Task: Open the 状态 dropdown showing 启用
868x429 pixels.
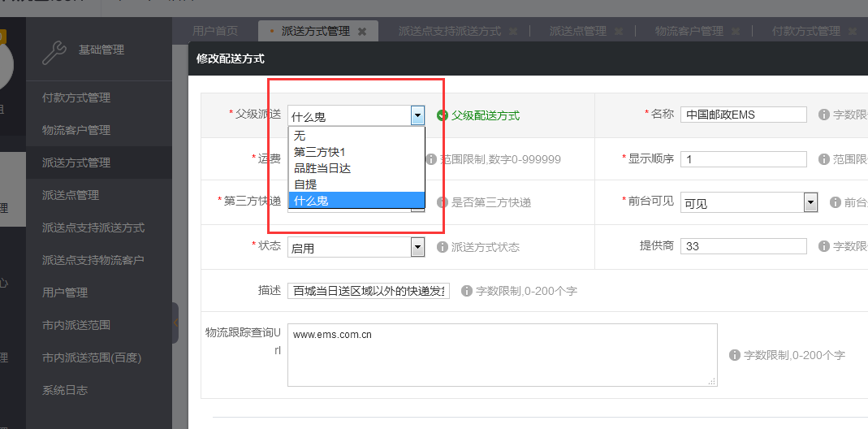Action: pos(417,247)
